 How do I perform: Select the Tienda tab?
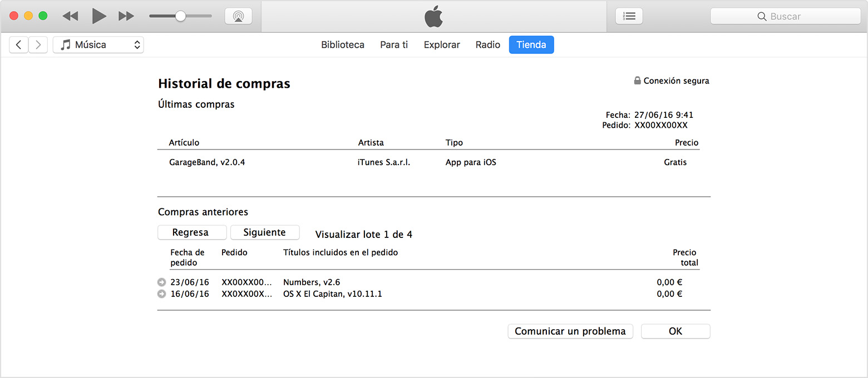click(531, 45)
